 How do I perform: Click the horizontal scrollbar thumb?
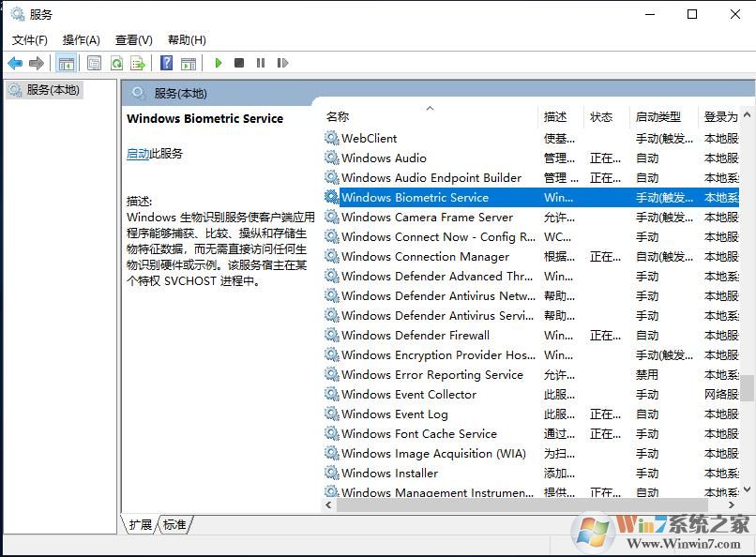tap(522, 505)
